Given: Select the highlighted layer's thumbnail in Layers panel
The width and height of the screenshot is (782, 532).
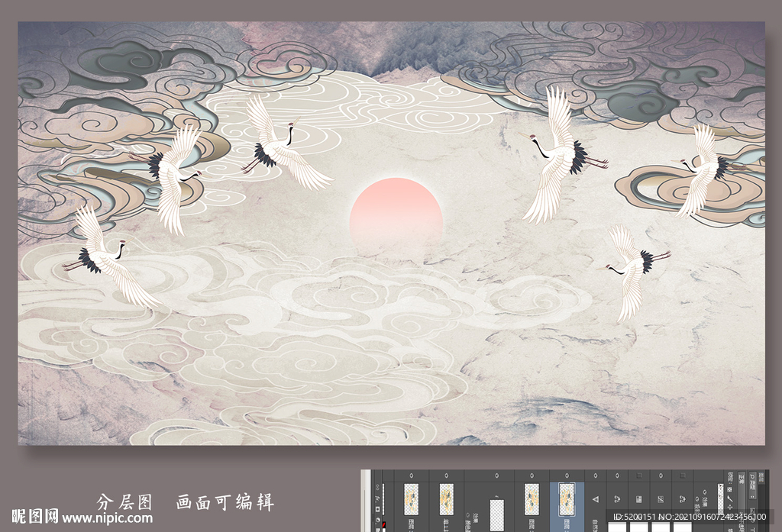Looking at the screenshot, I should [567, 499].
